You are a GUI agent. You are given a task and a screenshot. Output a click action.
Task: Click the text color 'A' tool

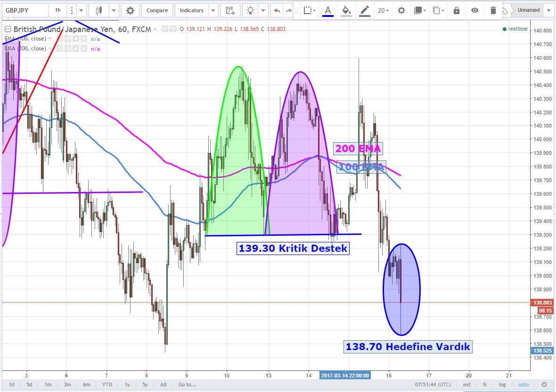click(328, 10)
